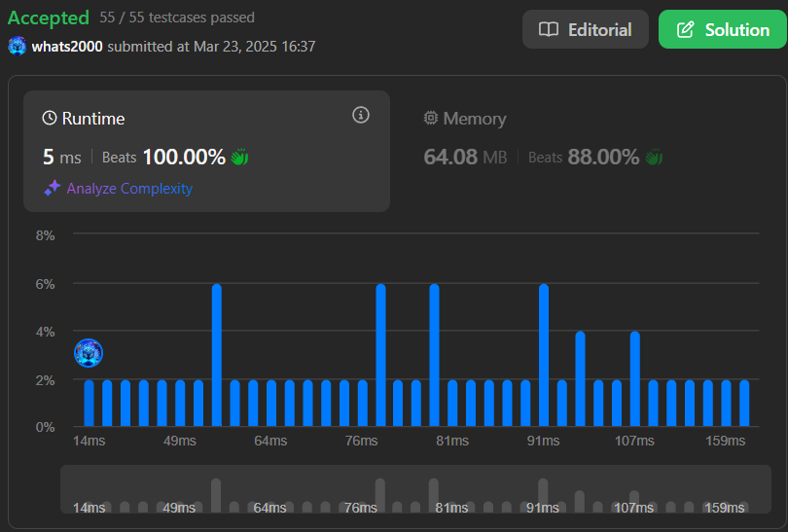
Task: Click the 4% bar above 107ms label
Action: tap(634, 379)
